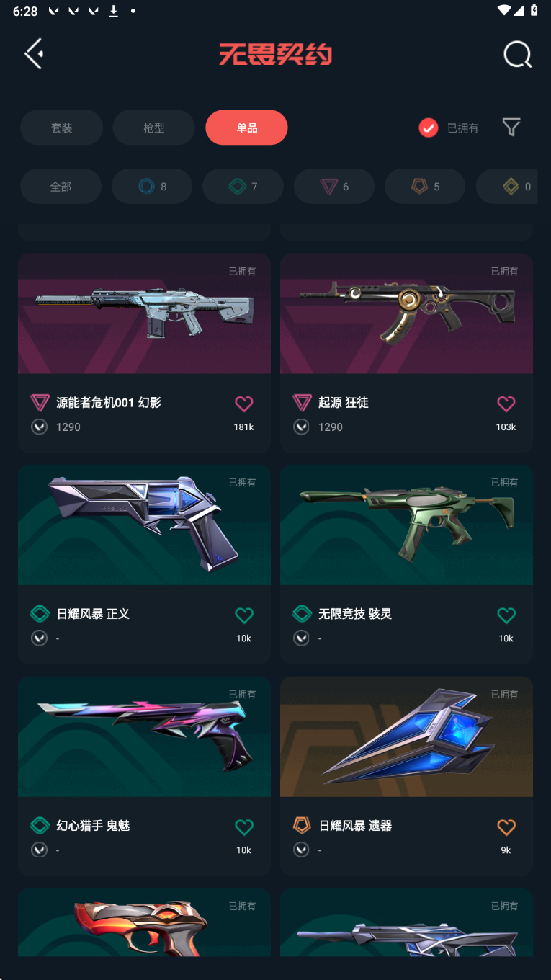
Task: Uncheck the 已拥有 checkbox
Action: [429, 128]
